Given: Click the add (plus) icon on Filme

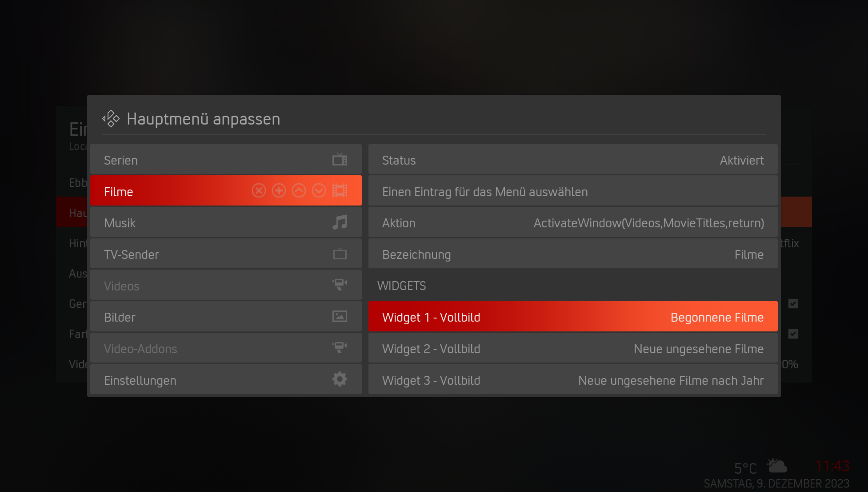Looking at the screenshot, I should [279, 191].
